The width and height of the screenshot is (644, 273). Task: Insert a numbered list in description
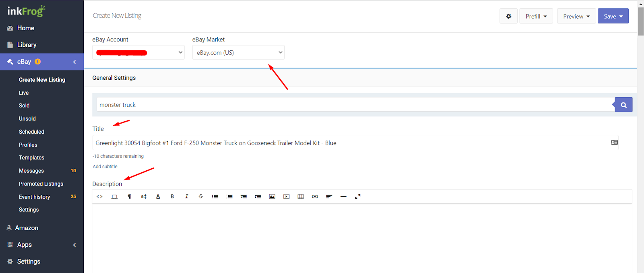(229, 196)
